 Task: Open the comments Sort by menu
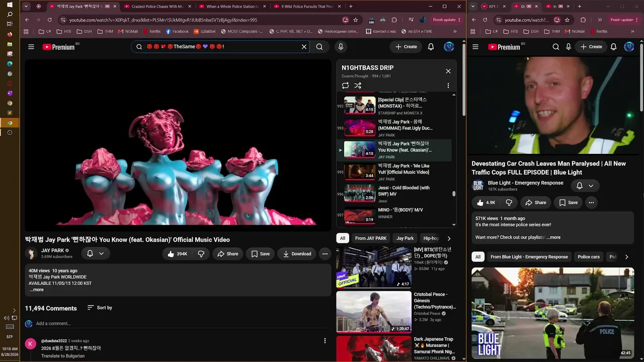tap(100, 308)
